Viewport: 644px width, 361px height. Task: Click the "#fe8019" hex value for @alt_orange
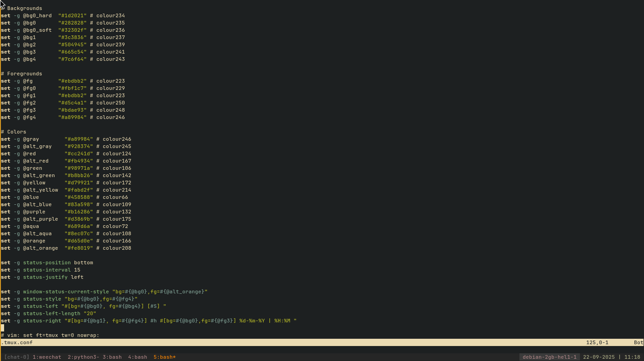coord(79,248)
